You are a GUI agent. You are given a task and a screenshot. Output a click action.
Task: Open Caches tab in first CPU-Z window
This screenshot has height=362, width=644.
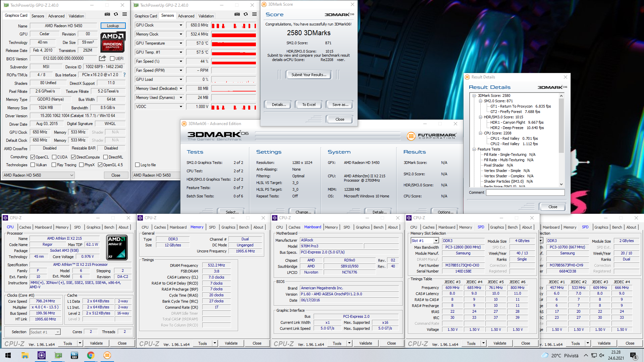pos(25,227)
